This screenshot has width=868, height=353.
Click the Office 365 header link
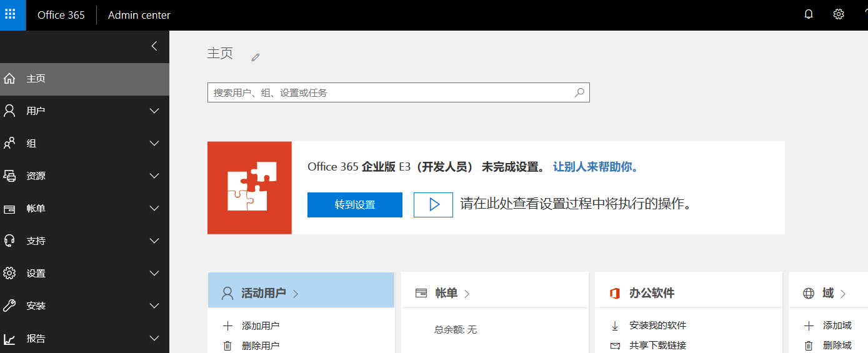[61, 15]
